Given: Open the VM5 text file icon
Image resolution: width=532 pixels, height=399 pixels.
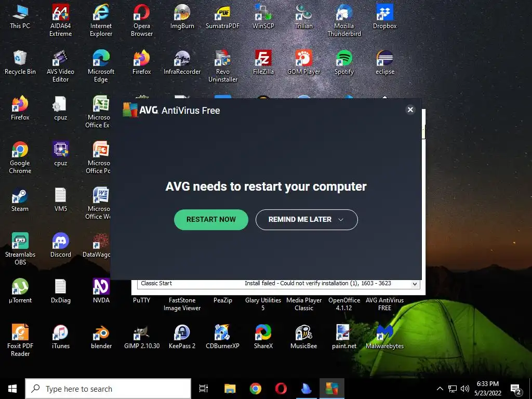Looking at the screenshot, I should (x=60, y=200).
